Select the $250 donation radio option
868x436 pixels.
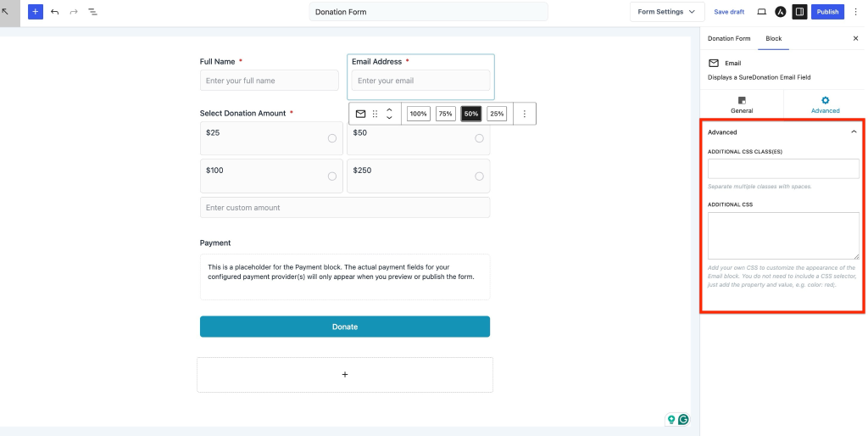480,176
